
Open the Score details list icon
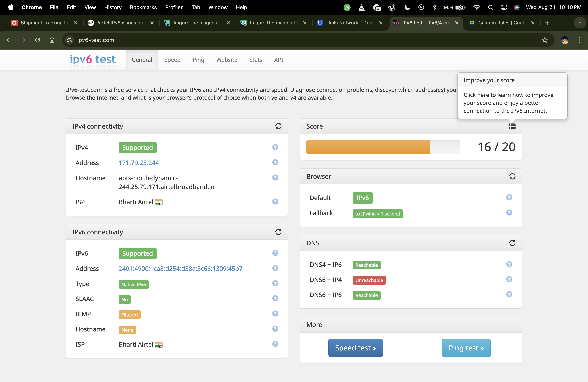[x=512, y=127]
